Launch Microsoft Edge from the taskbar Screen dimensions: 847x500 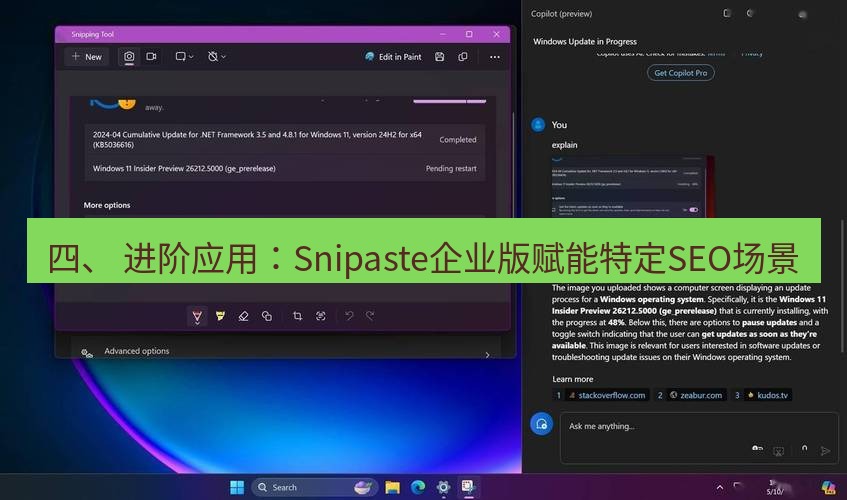pyautogui.click(x=418, y=488)
